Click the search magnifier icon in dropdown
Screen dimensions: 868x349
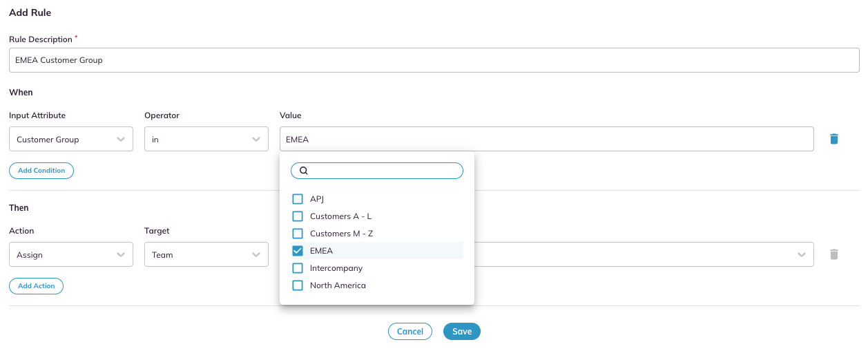click(x=303, y=171)
